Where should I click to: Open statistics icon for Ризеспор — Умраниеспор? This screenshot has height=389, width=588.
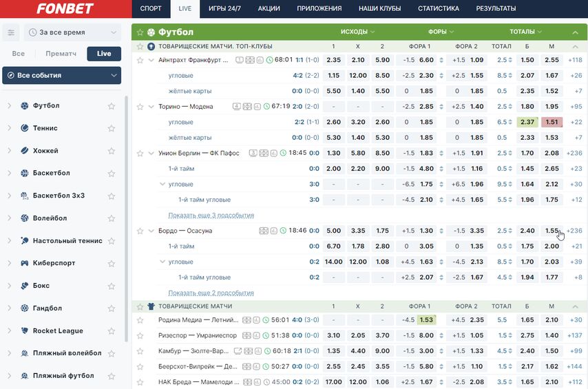point(257,335)
